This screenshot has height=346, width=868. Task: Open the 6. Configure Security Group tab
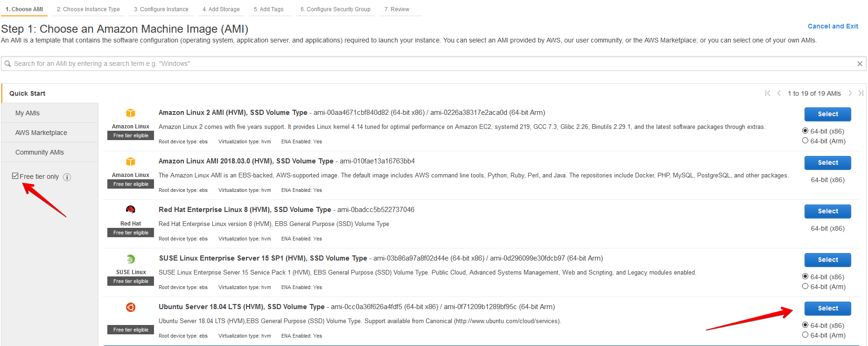coord(336,9)
